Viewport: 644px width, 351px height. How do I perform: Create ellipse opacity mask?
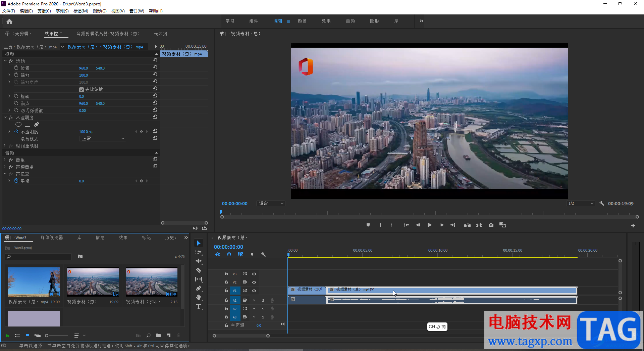click(x=18, y=125)
